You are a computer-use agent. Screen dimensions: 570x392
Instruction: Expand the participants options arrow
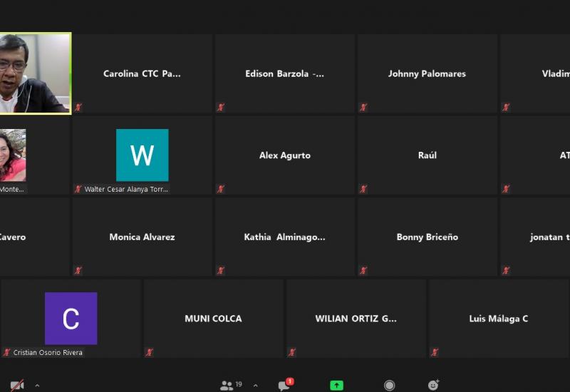(255, 386)
